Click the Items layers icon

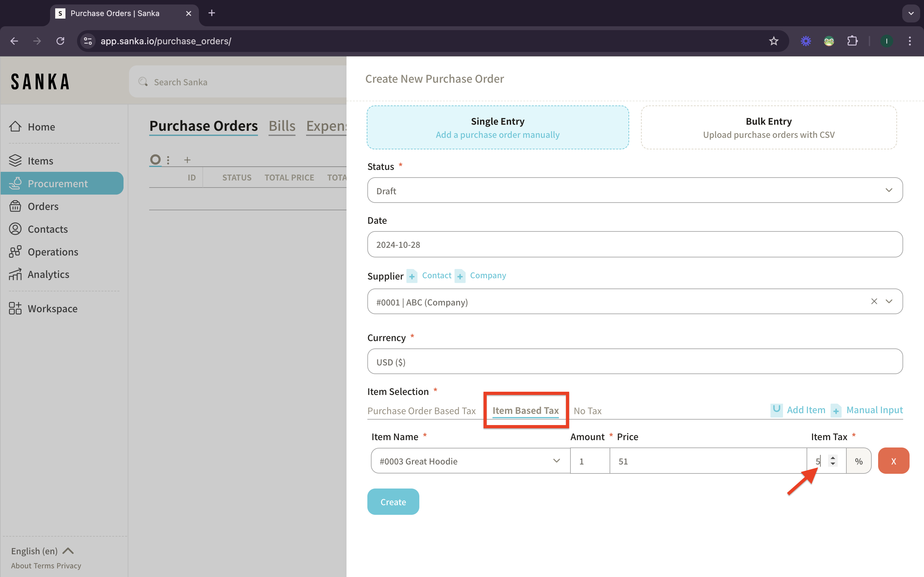[x=15, y=161]
